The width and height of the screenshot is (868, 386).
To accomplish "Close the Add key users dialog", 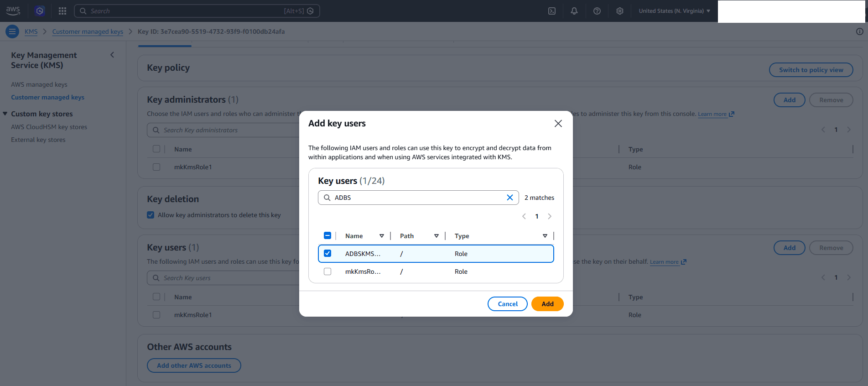I will [558, 124].
